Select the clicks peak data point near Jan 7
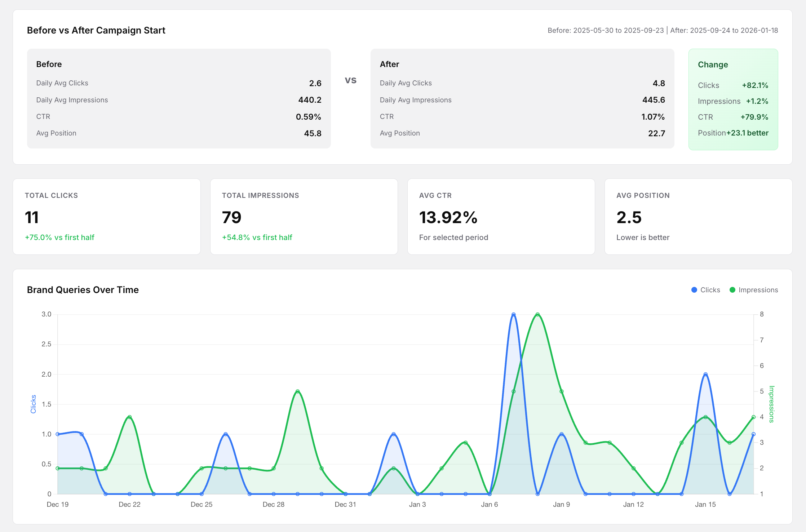 coord(513,314)
